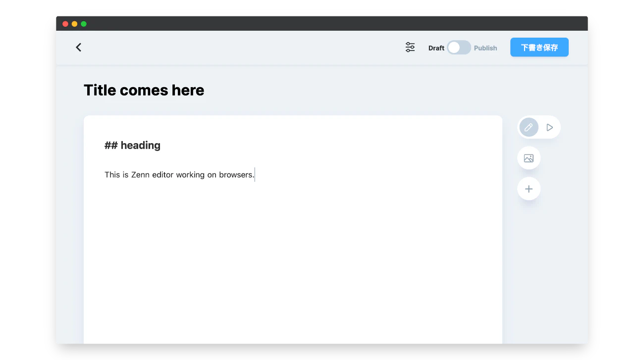Go back using the left chevron arrow
Image resolution: width=644 pixels, height=360 pixels.
coord(78,48)
